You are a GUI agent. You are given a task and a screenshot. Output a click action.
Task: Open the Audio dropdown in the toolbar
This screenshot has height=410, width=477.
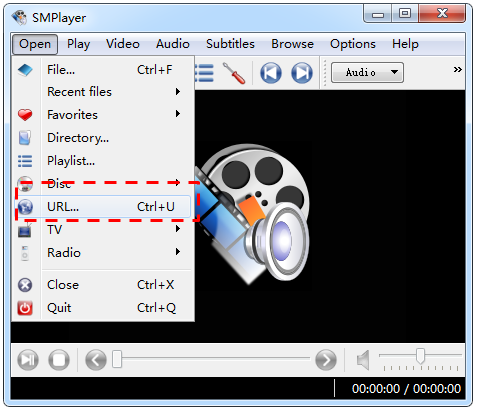pyautogui.click(x=367, y=72)
